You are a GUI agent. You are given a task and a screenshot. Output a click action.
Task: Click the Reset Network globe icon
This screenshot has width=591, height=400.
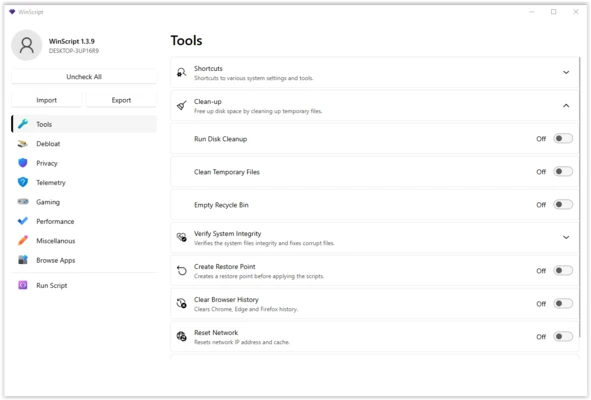pyautogui.click(x=182, y=336)
